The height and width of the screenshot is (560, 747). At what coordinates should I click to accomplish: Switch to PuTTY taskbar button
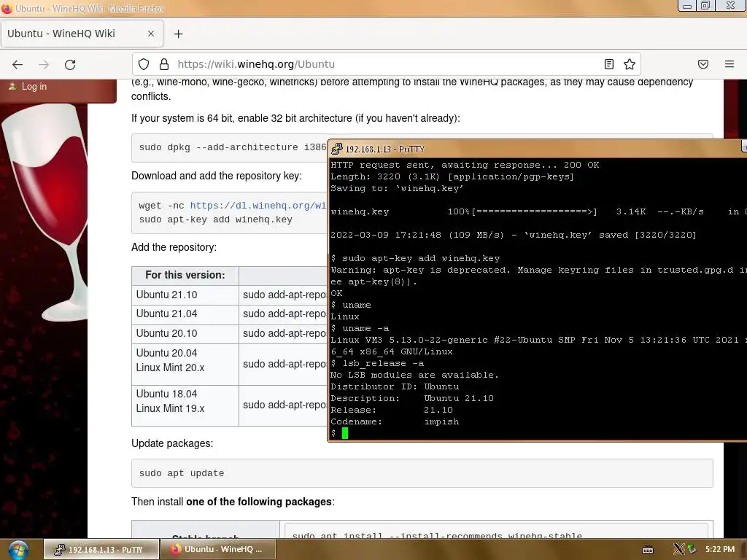[101, 550]
